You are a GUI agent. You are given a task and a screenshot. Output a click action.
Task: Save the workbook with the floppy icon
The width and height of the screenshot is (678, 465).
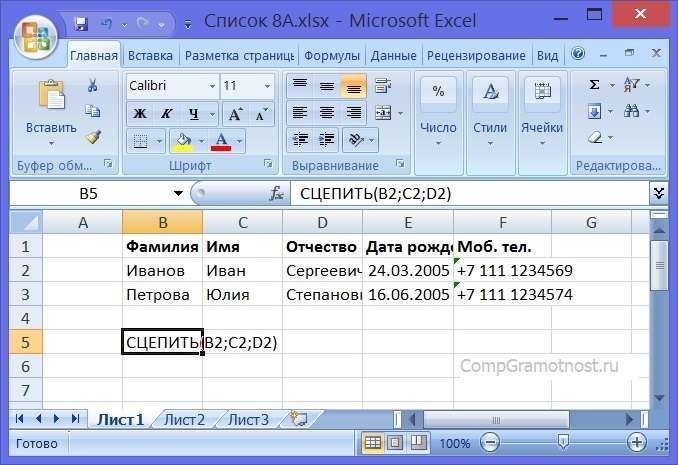(80, 24)
